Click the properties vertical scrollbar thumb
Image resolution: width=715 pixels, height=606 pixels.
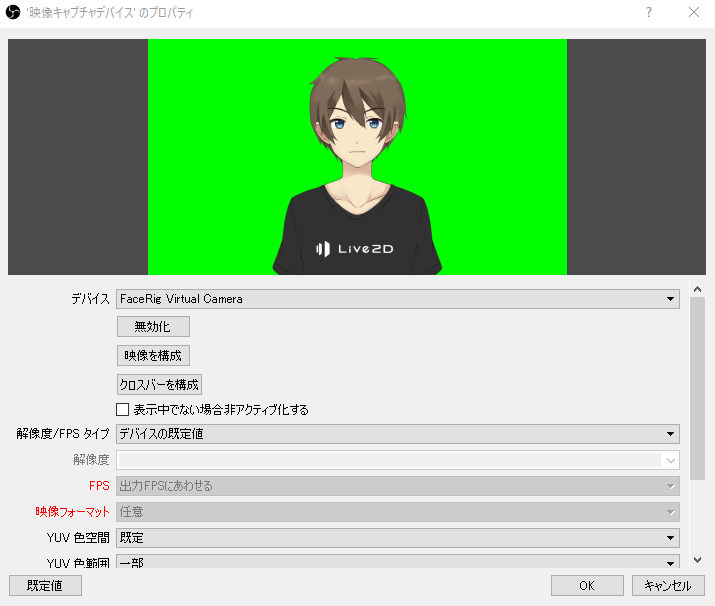coord(697,388)
